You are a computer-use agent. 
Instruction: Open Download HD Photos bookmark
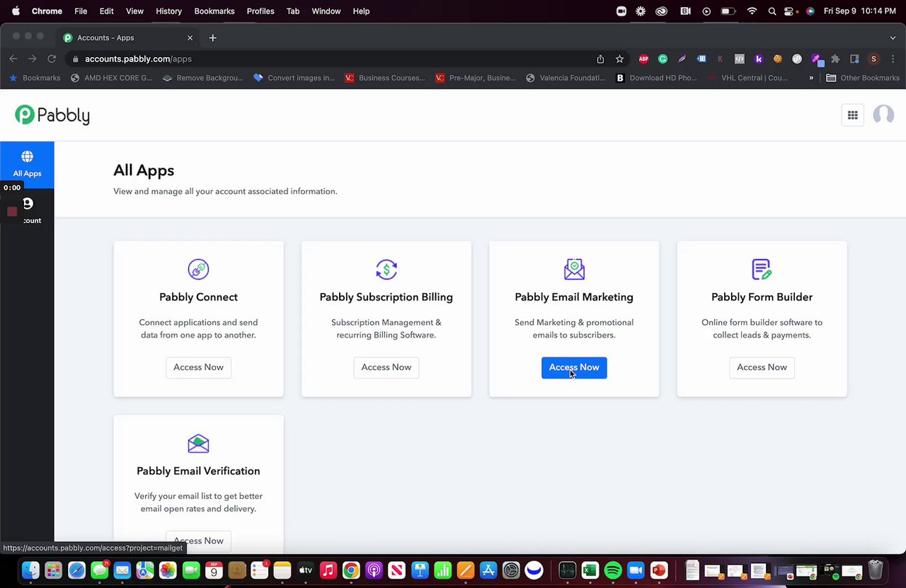[x=656, y=78]
